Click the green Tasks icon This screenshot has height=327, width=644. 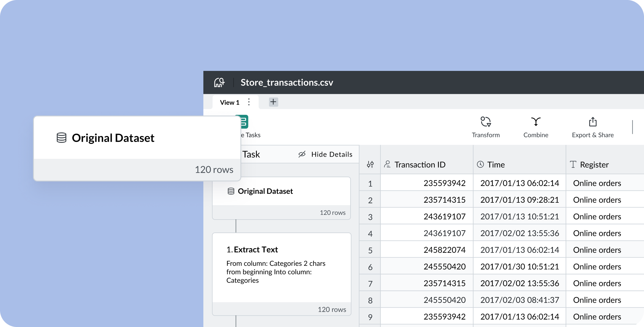point(244,122)
